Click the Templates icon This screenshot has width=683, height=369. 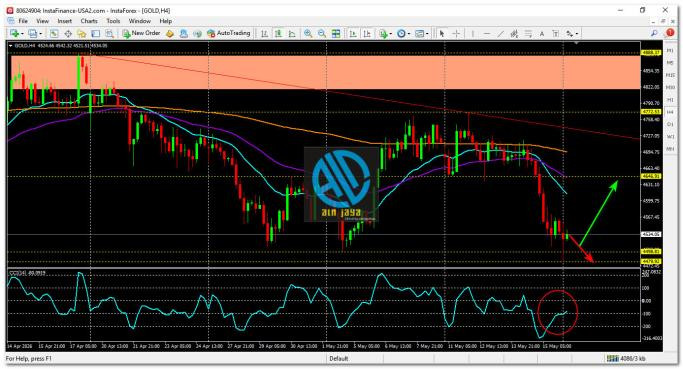click(x=419, y=34)
